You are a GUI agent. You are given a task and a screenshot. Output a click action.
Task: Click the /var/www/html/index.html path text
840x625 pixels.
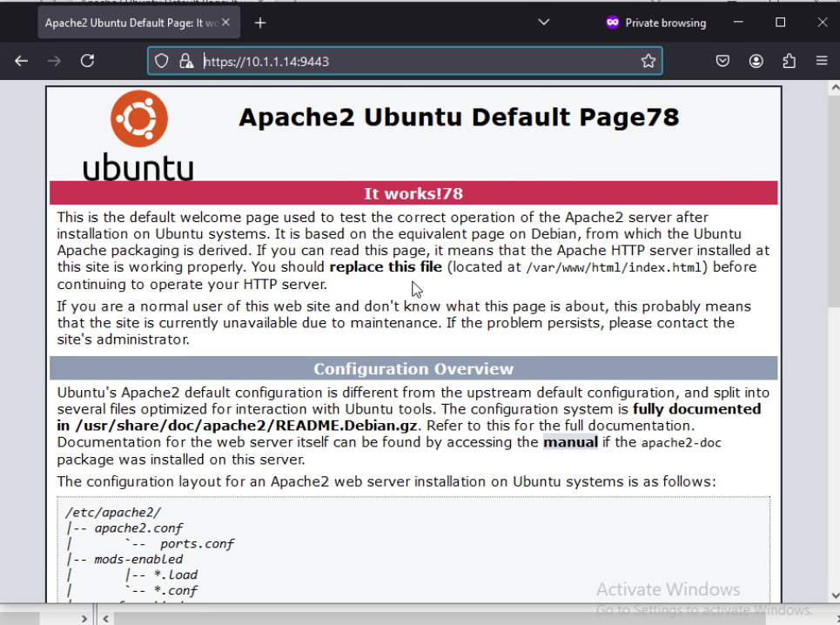614,267
